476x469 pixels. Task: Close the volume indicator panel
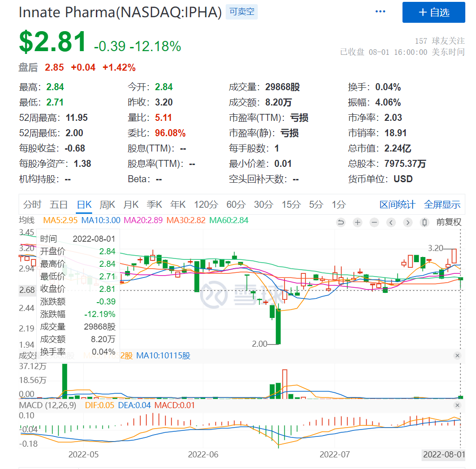(457, 356)
